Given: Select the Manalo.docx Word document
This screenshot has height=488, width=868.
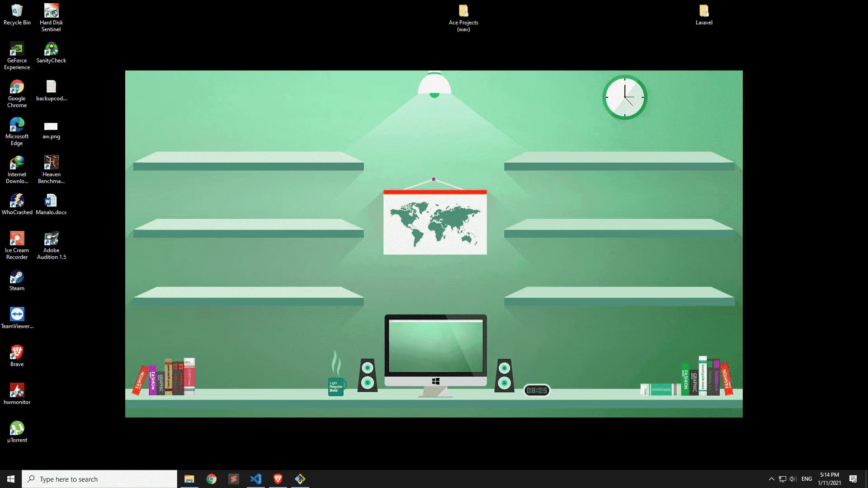Looking at the screenshot, I should 51,204.
